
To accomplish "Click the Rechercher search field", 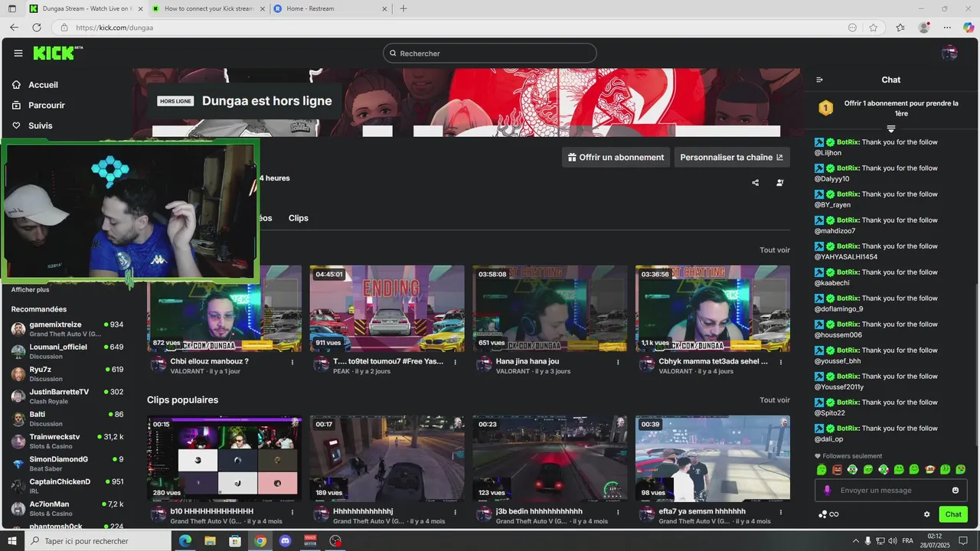I will point(490,54).
